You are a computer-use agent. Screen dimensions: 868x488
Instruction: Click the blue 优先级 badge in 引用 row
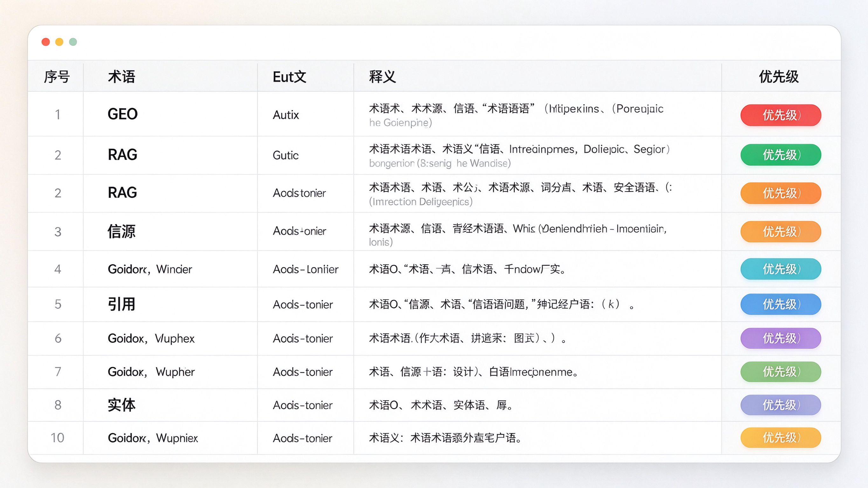[780, 304]
